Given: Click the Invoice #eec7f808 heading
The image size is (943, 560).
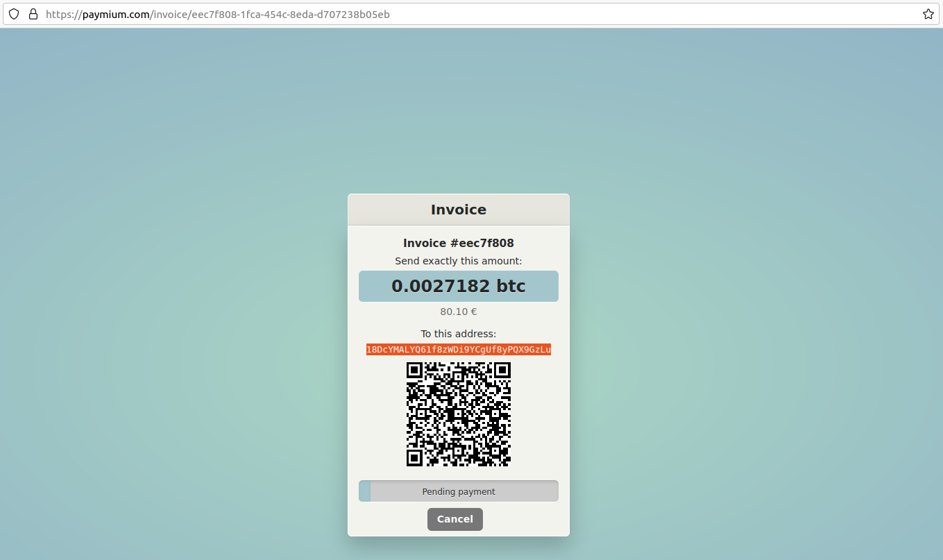Looking at the screenshot, I should point(459,243).
